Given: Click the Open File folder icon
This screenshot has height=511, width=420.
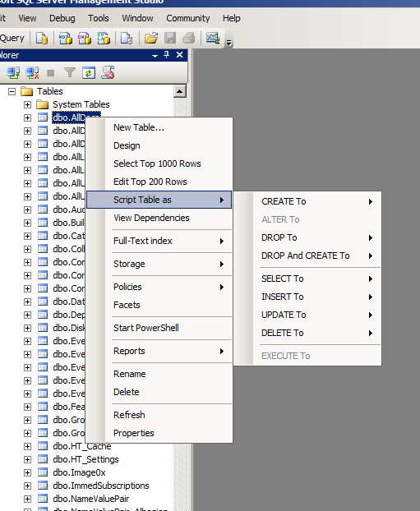Looking at the screenshot, I should click(151, 38).
